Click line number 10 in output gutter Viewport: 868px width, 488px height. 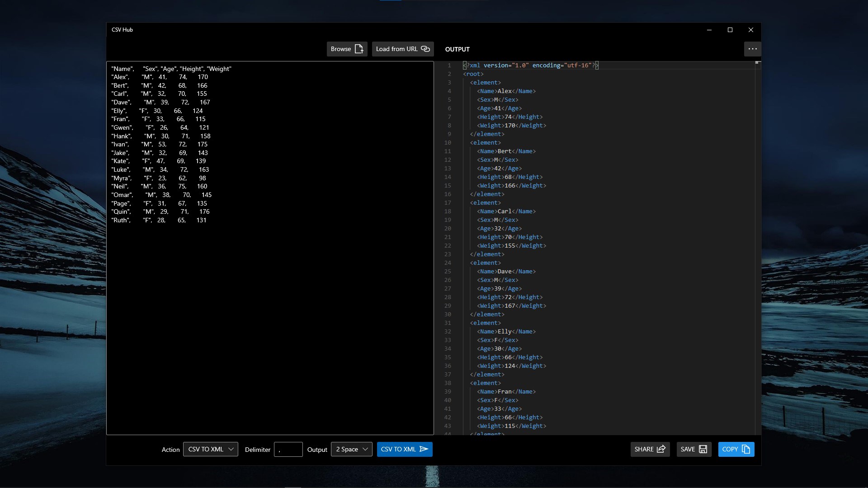pyautogui.click(x=448, y=143)
